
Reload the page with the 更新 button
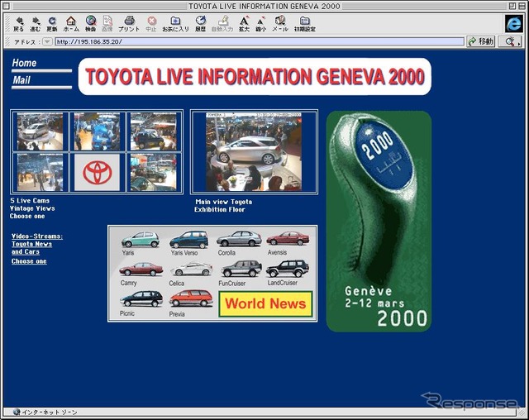tap(52, 24)
